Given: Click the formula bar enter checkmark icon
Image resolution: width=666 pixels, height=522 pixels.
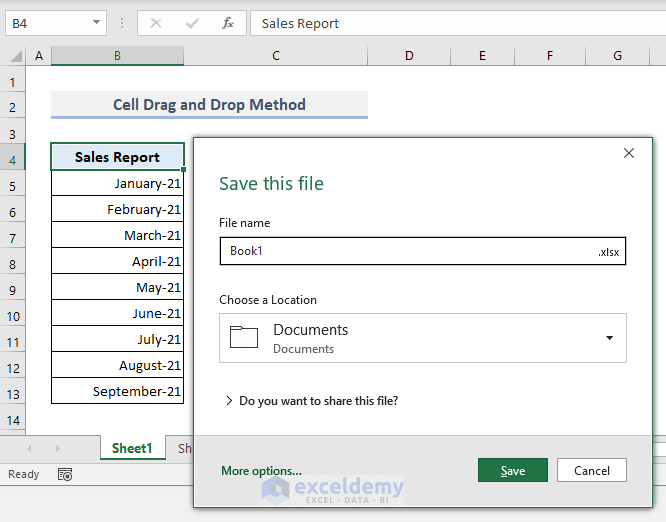Looking at the screenshot, I should [x=192, y=23].
